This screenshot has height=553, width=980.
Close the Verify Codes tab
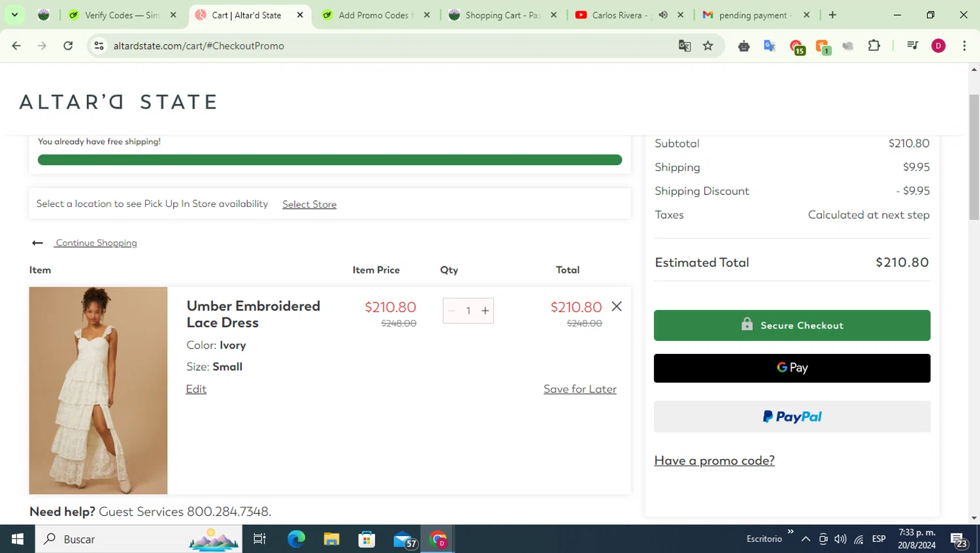pos(173,15)
